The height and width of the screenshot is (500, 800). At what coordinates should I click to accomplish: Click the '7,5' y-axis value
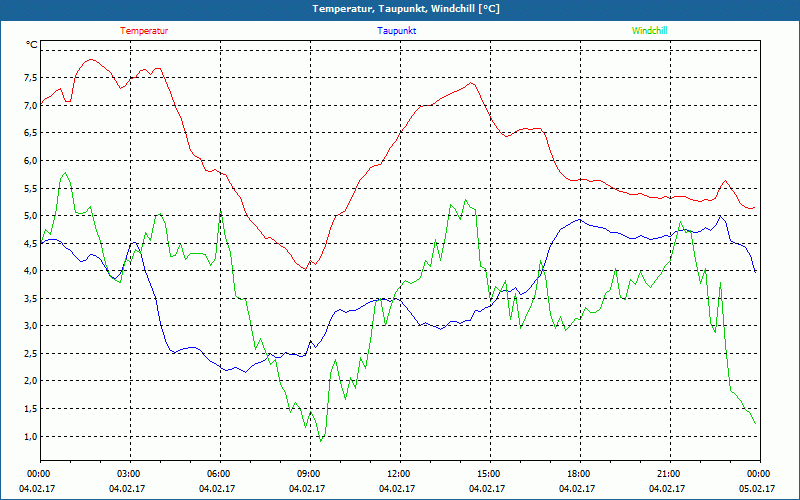pyautogui.click(x=31, y=78)
